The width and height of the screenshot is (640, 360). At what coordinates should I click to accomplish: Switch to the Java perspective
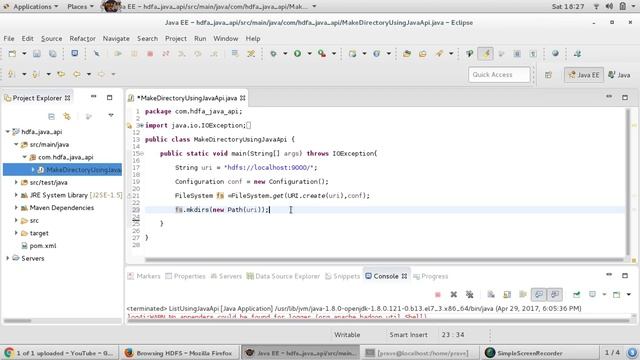pyautogui.click(x=619, y=75)
